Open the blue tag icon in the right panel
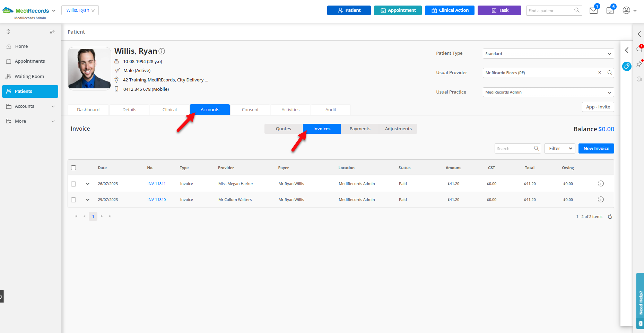The image size is (644, 333). coord(627,66)
